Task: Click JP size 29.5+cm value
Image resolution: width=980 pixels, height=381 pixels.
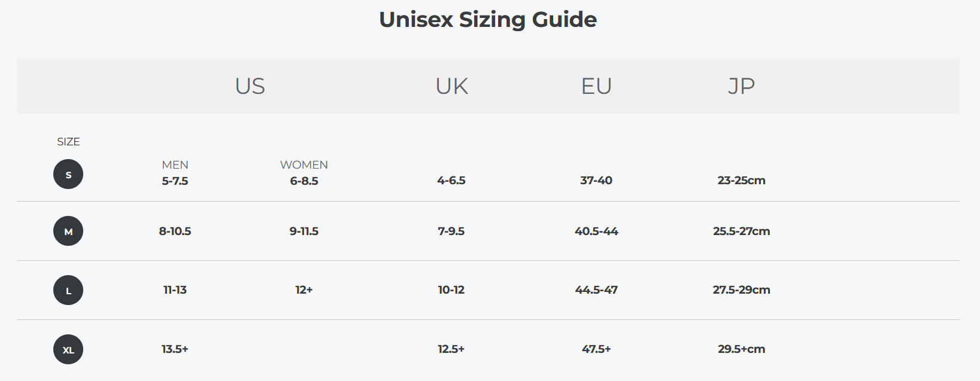Action: [741, 349]
